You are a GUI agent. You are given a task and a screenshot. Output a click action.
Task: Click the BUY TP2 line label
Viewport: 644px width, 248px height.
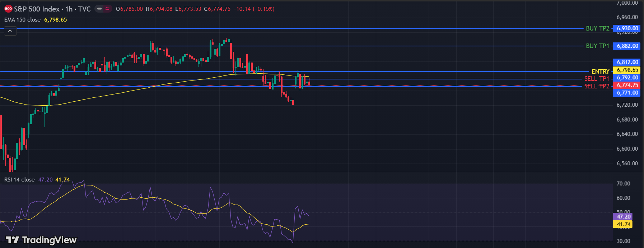[597, 28]
